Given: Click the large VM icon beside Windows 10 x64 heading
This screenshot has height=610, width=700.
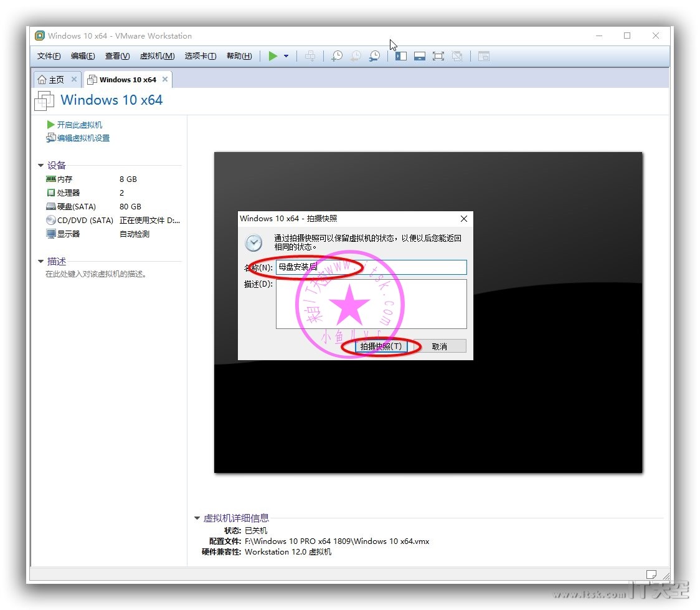Looking at the screenshot, I should [44, 100].
